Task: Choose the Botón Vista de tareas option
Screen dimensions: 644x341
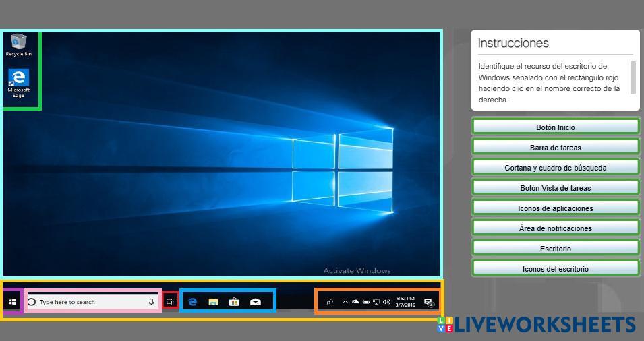Action: pos(555,188)
